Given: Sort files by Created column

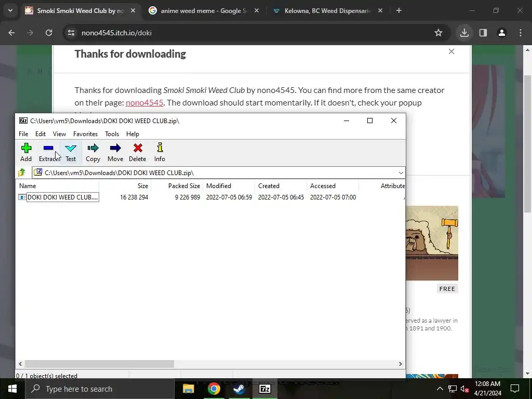Looking at the screenshot, I should (281, 185).
